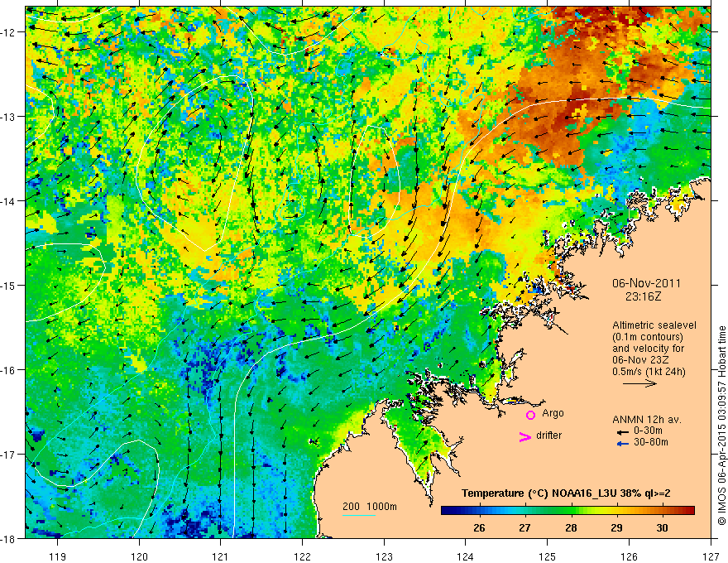Viewport: 728px width, 563px height.
Task: Click the '30-80m' depth label
Action: click(651, 442)
